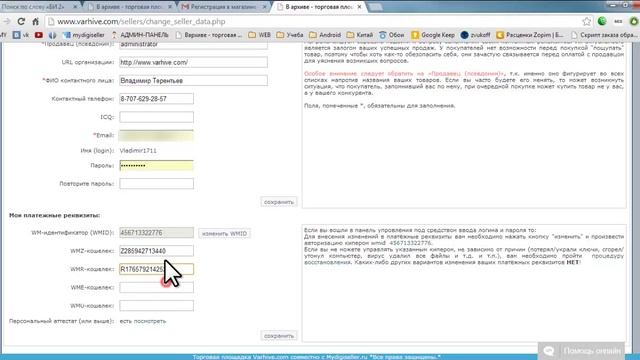
Task: Save seller data with upper сохранить button
Action: [279, 202]
